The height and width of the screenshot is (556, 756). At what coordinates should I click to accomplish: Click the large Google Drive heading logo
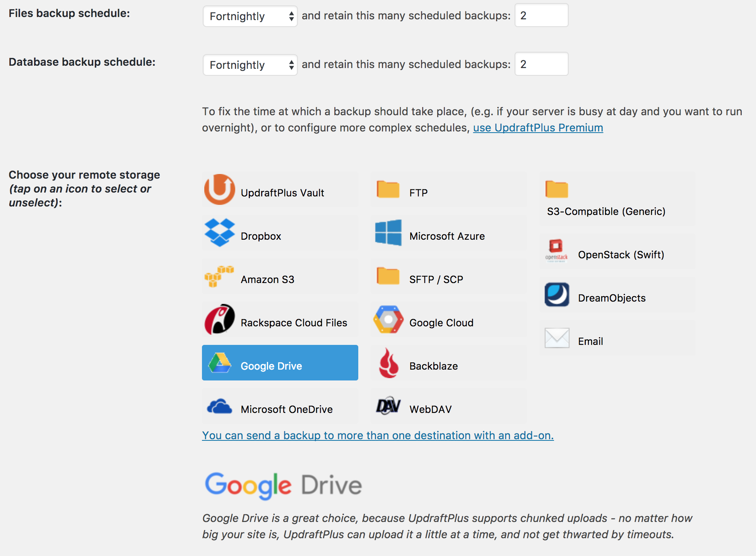click(x=283, y=486)
